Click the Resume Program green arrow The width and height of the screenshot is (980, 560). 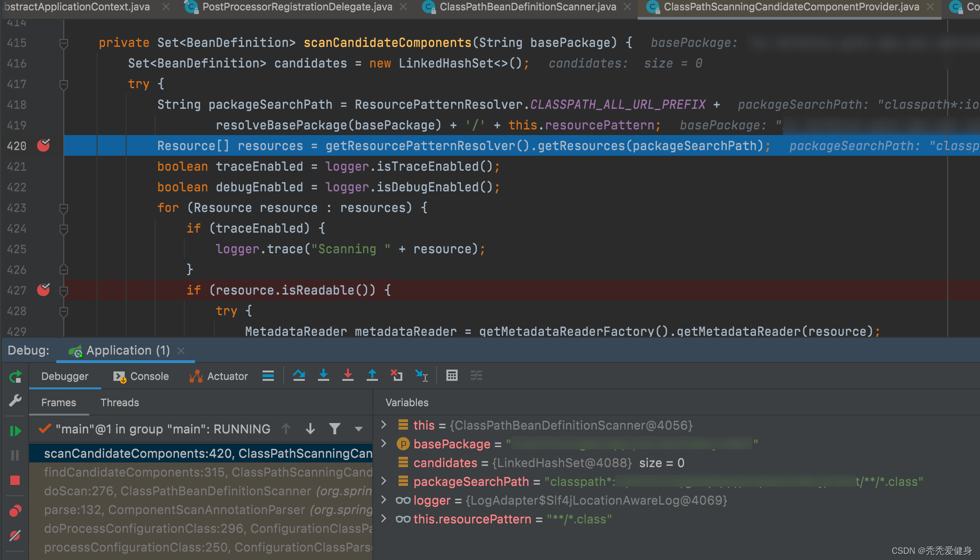click(x=15, y=431)
